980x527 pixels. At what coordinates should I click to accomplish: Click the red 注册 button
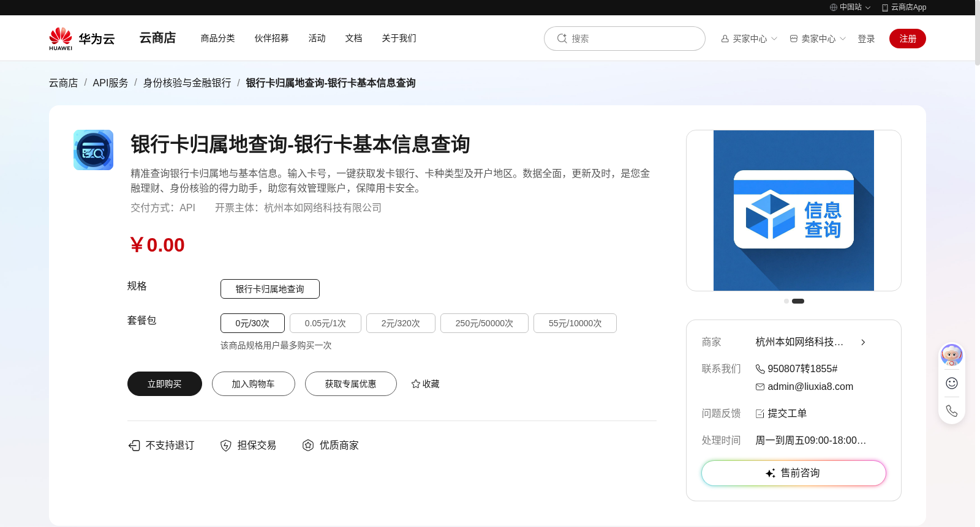(908, 39)
